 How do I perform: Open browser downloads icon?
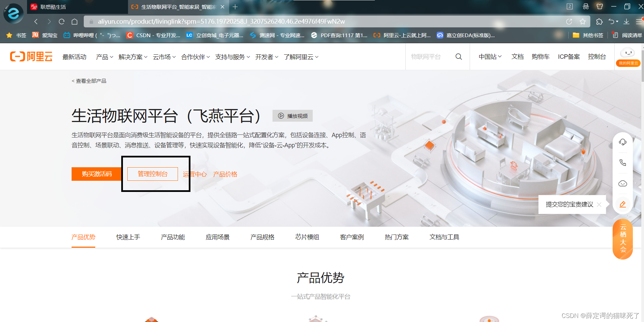626,22
